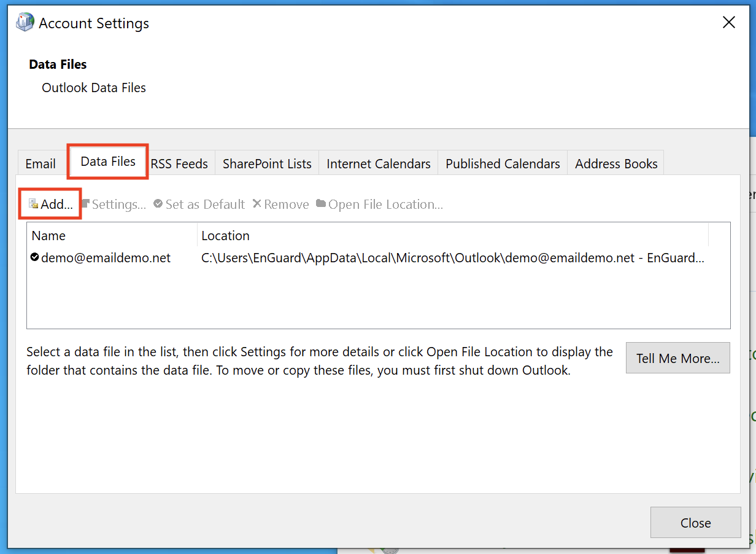Click the Add data file icon
This screenshot has height=554, width=756.
coord(33,204)
